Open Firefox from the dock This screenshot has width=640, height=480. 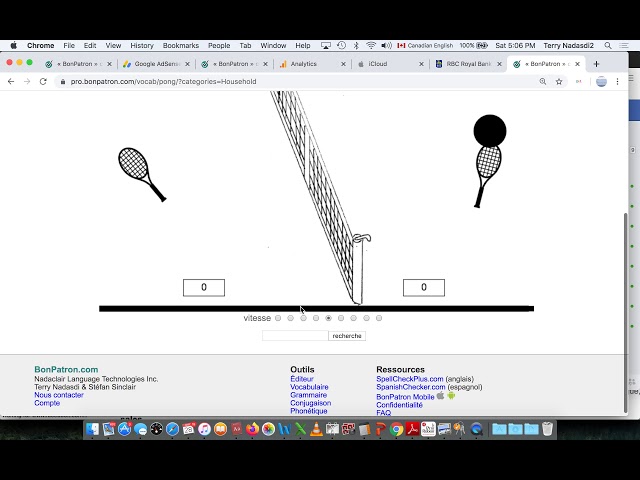(x=252, y=429)
